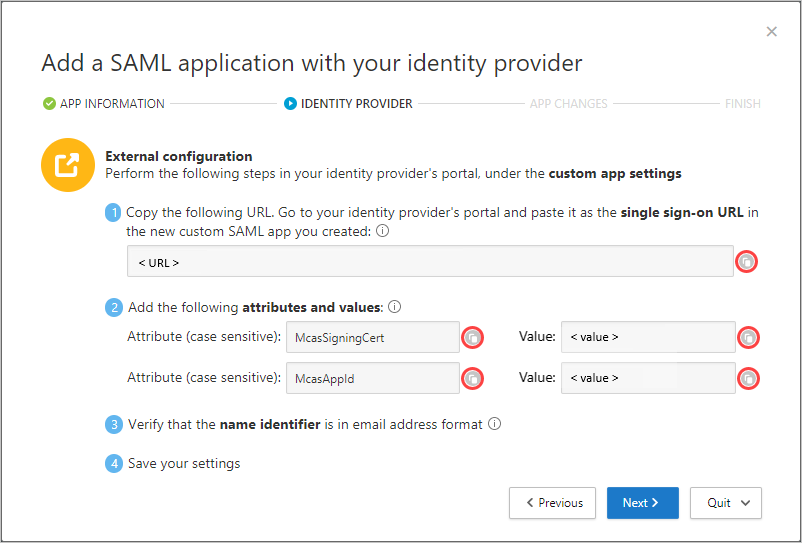This screenshot has height=543, width=802.
Task: Select the Finish step
Action: tap(743, 104)
